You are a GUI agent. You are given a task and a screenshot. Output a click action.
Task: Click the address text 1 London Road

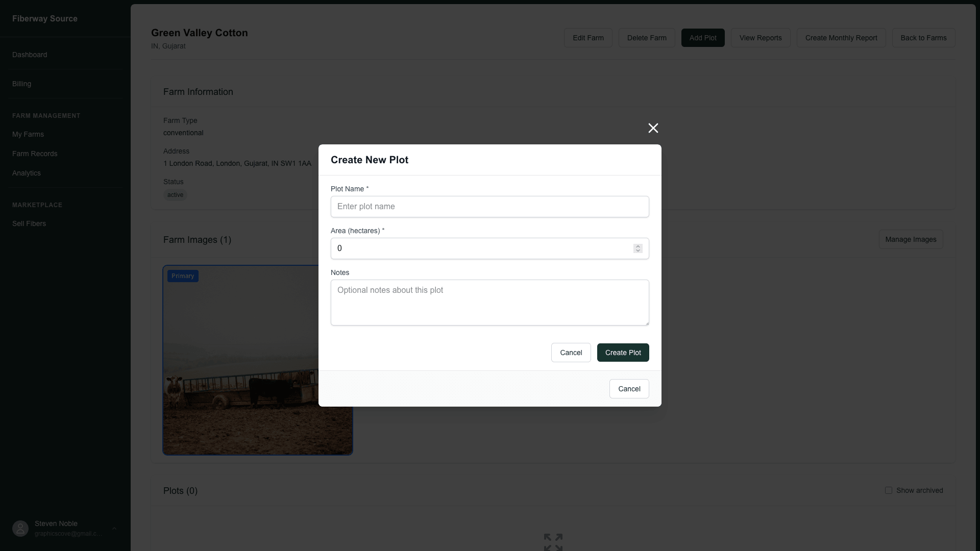click(237, 163)
